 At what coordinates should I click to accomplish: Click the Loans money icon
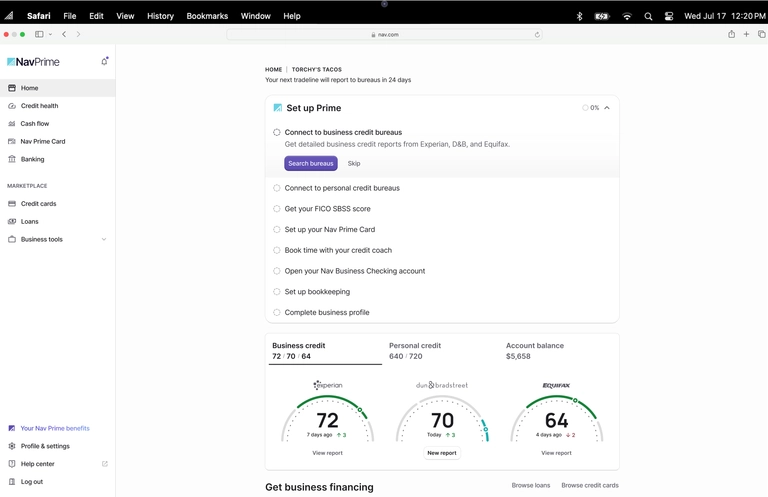[x=12, y=221]
